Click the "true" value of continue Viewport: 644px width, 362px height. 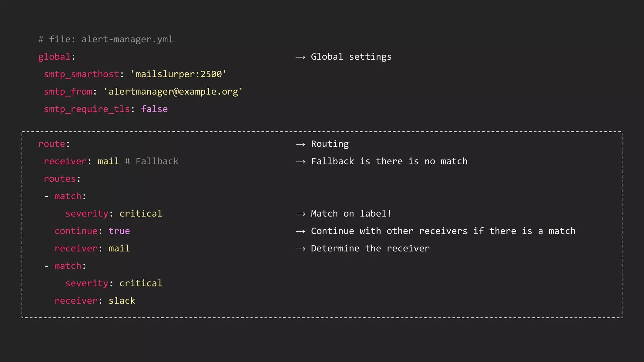[119, 231]
